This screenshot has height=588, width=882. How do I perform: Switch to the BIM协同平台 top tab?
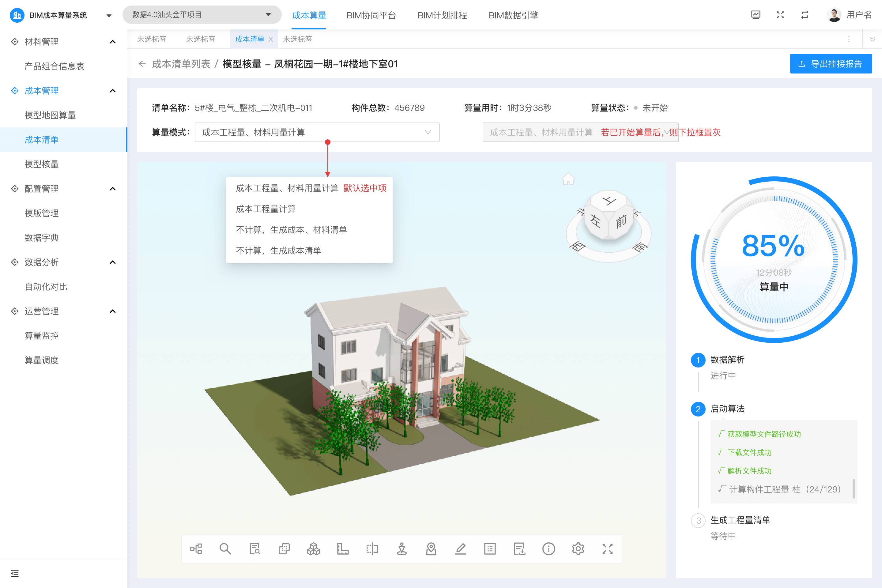click(371, 15)
